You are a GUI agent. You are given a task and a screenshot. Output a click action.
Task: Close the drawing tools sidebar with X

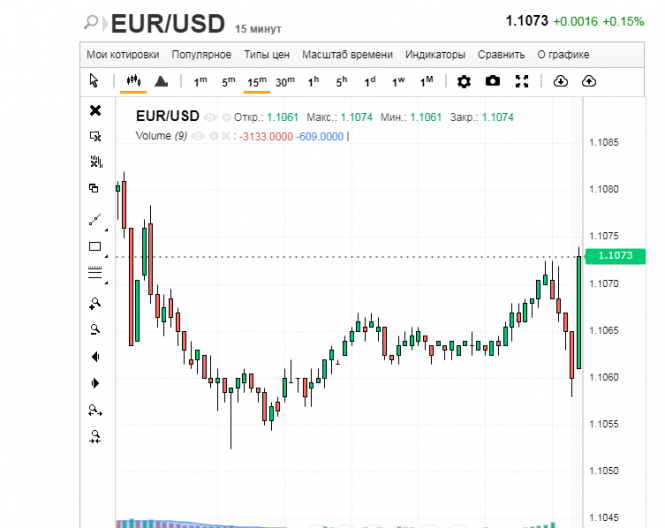coord(95,110)
